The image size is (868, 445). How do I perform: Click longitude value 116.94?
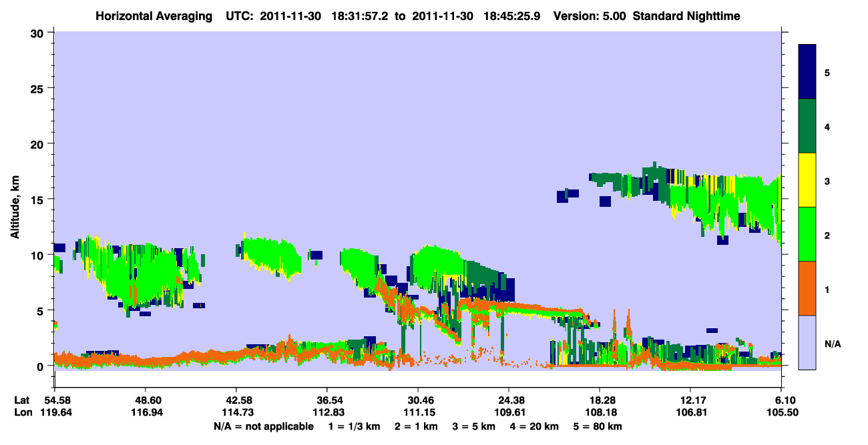(x=146, y=412)
